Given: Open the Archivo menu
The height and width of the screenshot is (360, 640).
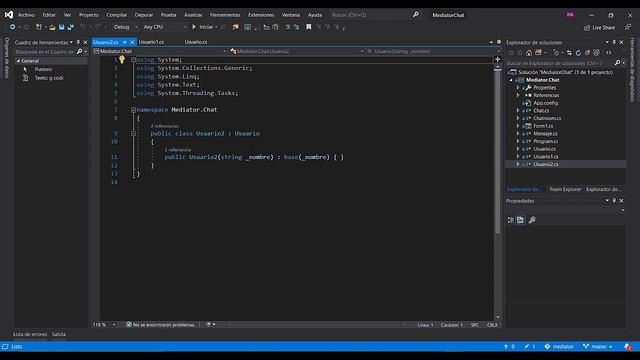Looking at the screenshot, I should coord(26,15).
